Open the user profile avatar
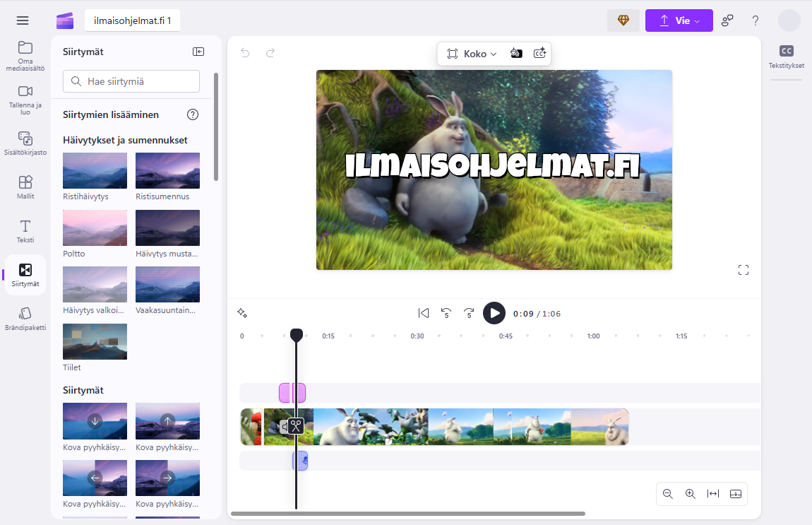 tap(789, 20)
